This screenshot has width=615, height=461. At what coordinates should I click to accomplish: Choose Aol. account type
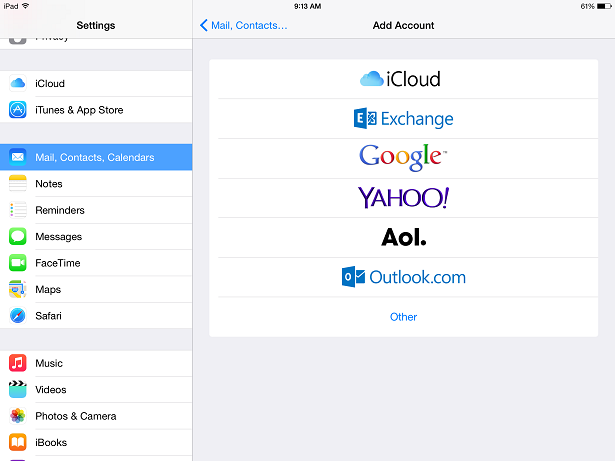click(403, 237)
